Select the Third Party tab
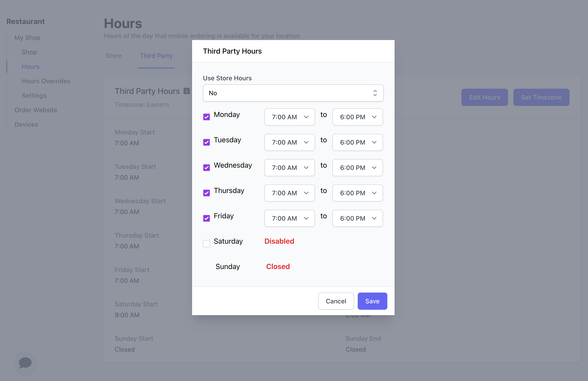The height and width of the screenshot is (381, 588). (x=156, y=56)
